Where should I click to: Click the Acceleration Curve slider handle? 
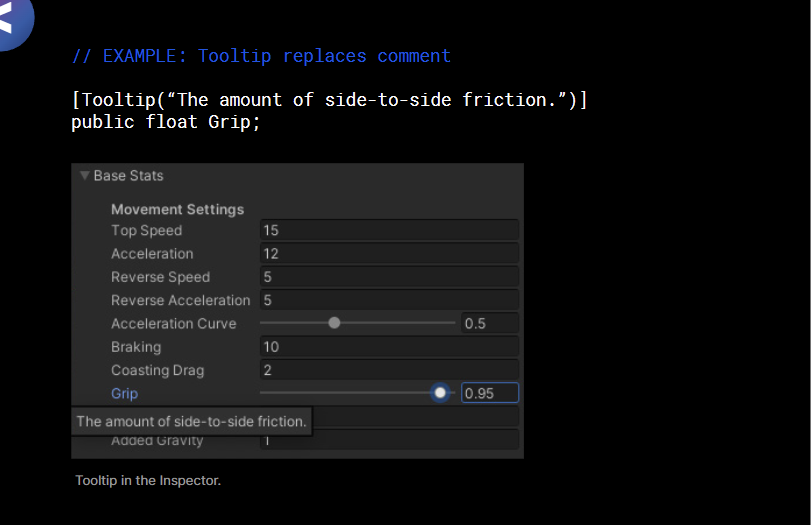(x=335, y=323)
